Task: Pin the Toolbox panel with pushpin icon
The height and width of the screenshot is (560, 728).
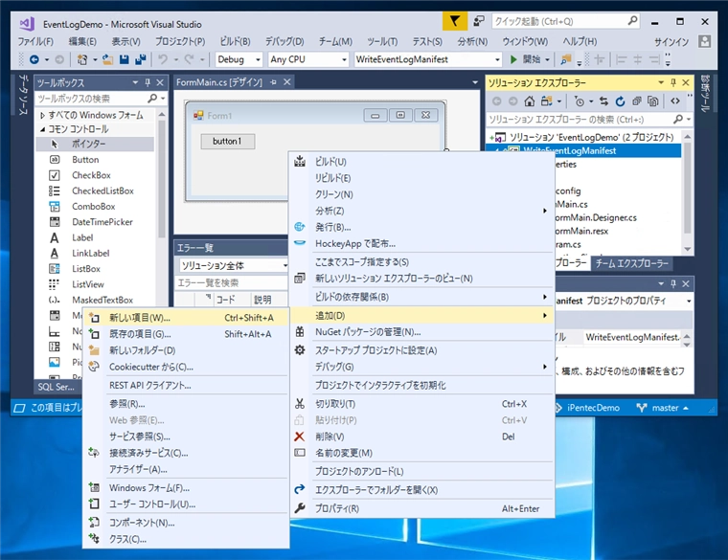Action: point(148,82)
